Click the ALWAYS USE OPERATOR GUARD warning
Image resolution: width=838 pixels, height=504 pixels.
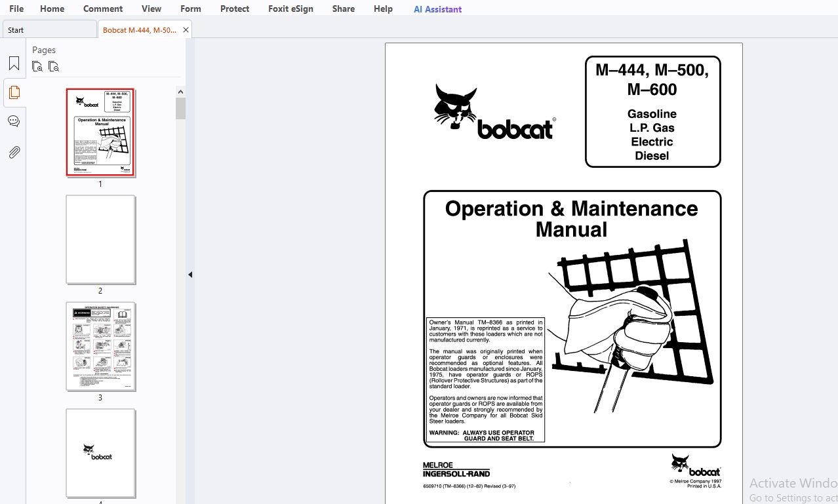click(x=482, y=436)
